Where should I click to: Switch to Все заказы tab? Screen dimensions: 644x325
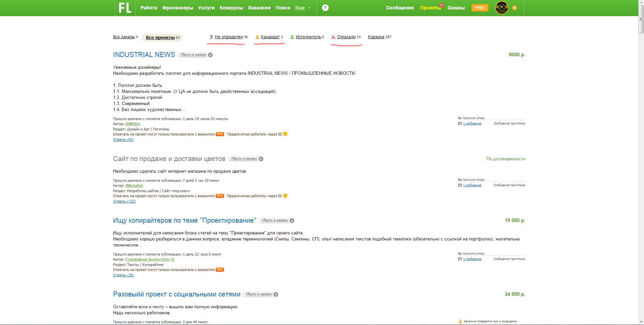124,37
